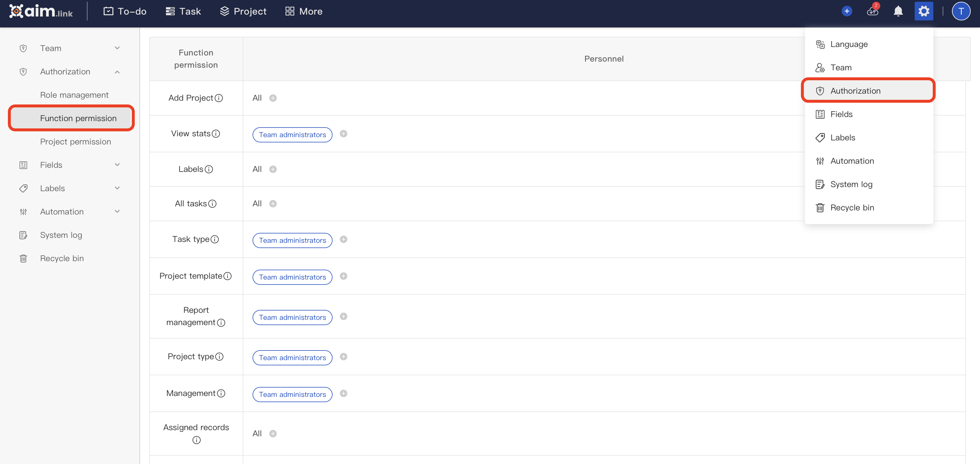The width and height of the screenshot is (980, 464).
Task: Collapse the Authorization sidebar section
Action: click(117, 71)
